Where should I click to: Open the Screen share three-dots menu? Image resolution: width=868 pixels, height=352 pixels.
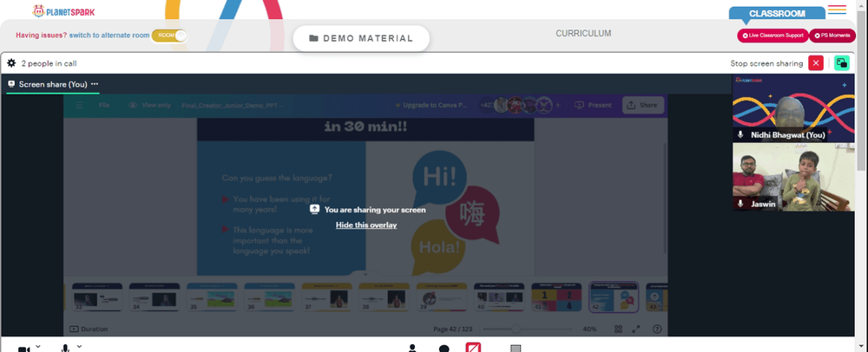click(x=95, y=84)
